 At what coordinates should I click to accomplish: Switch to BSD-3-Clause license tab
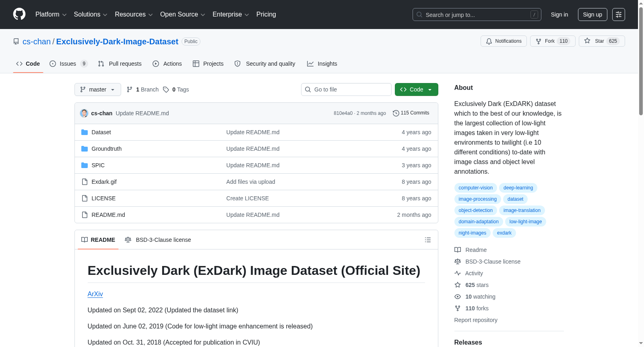158,240
